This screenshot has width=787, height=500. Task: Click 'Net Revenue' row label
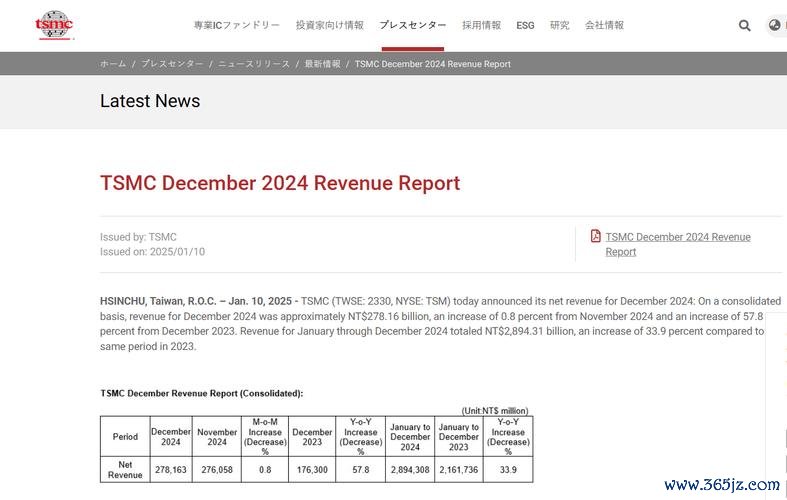pyautogui.click(x=125, y=469)
